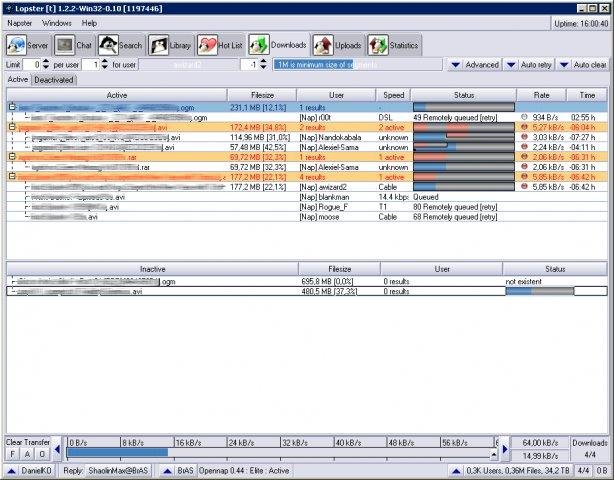Image resolution: width=614 pixels, height=480 pixels.
Task: Sort by the Rate column header
Action: coord(542,95)
